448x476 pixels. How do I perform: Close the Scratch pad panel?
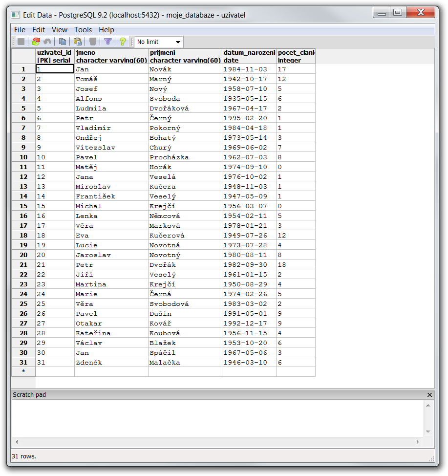tap(429, 395)
